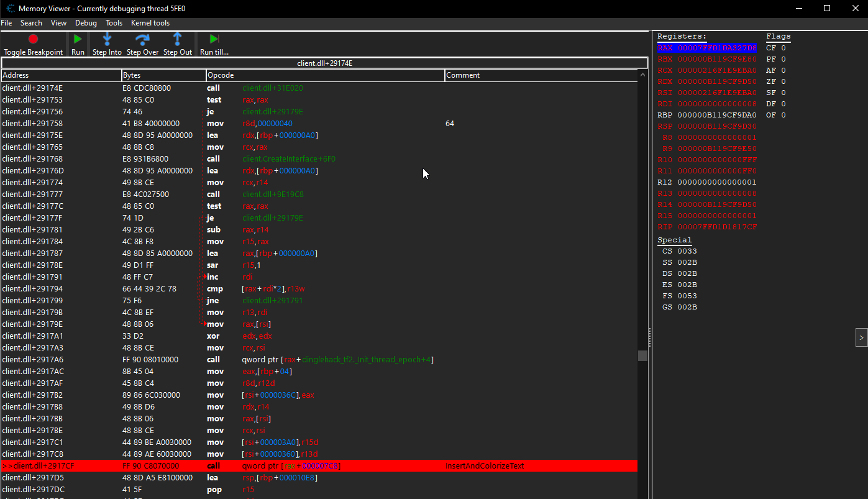
Task: Click the Opcode column header
Action: (x=326, y=75)
